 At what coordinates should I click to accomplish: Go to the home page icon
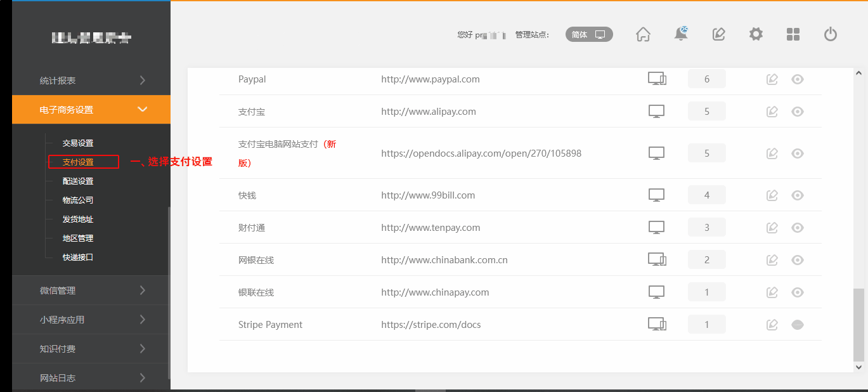coord(643,34)
